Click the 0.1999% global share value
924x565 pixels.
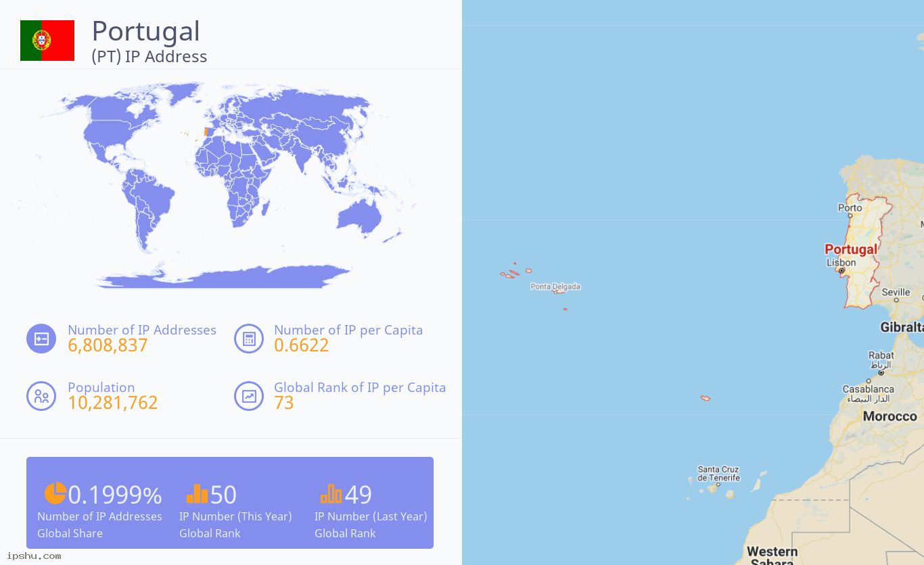click(x=115, y=495)
